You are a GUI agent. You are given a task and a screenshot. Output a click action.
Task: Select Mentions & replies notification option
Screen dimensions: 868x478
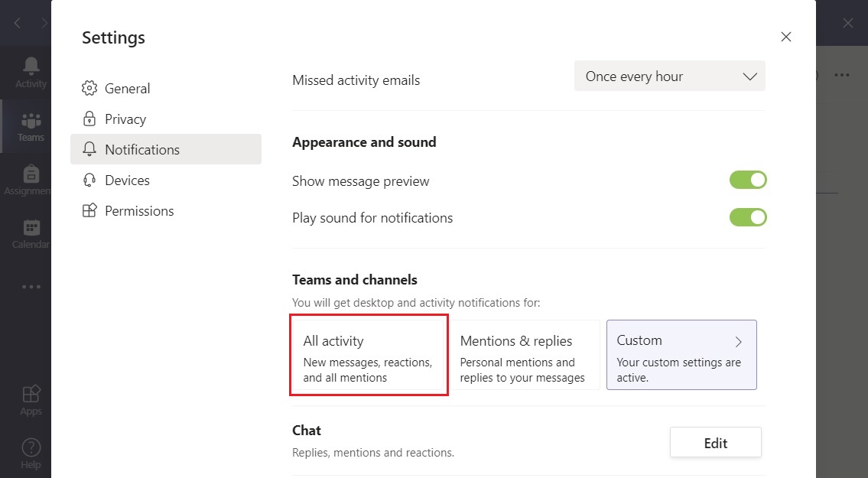point(525,355)
